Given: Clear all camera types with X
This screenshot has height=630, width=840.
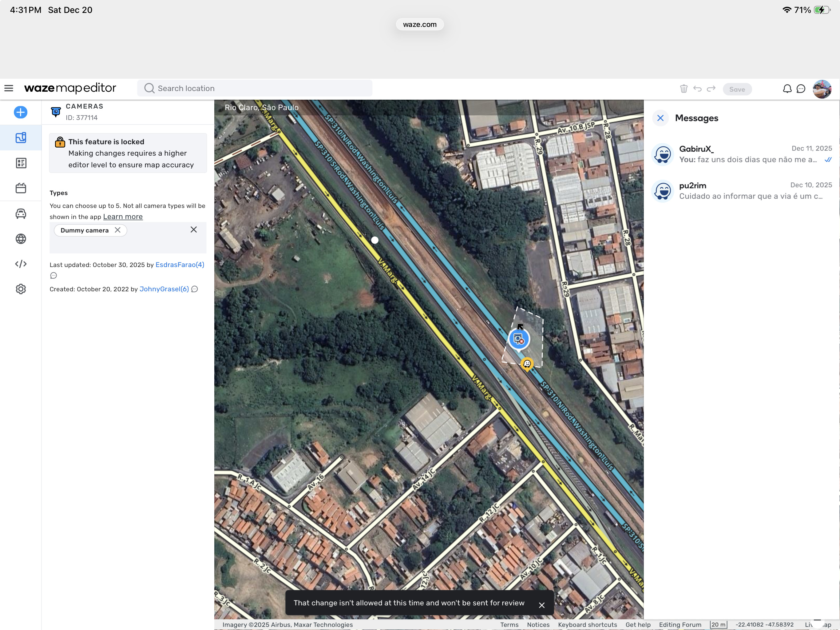Looking at the screenshot, I should (194, 229).
